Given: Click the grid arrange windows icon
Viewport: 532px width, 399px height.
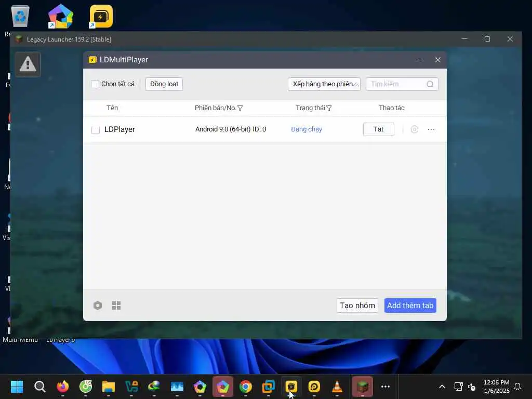Looking at the screenshot, I should tap(116, 305).
